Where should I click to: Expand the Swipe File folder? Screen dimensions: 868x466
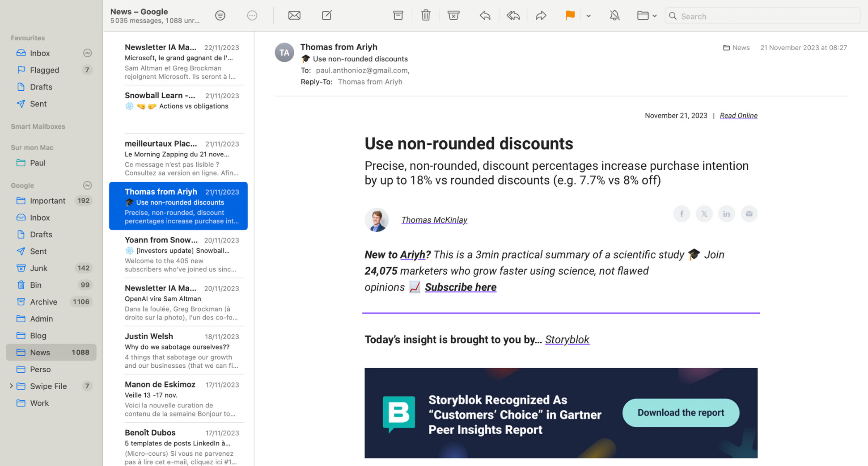coord(11,386)
